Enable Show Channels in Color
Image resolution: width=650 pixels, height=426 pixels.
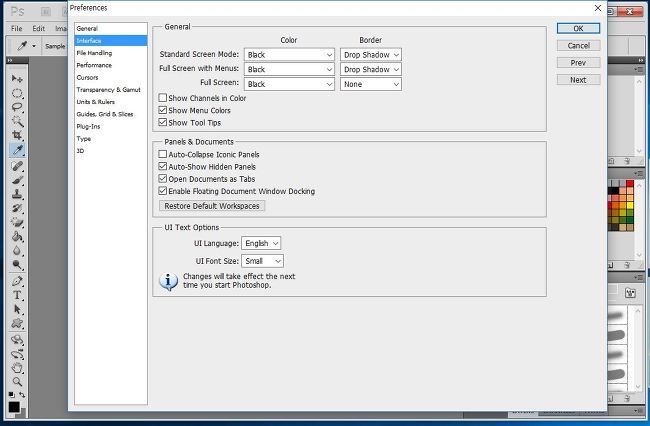coord(162,98)
